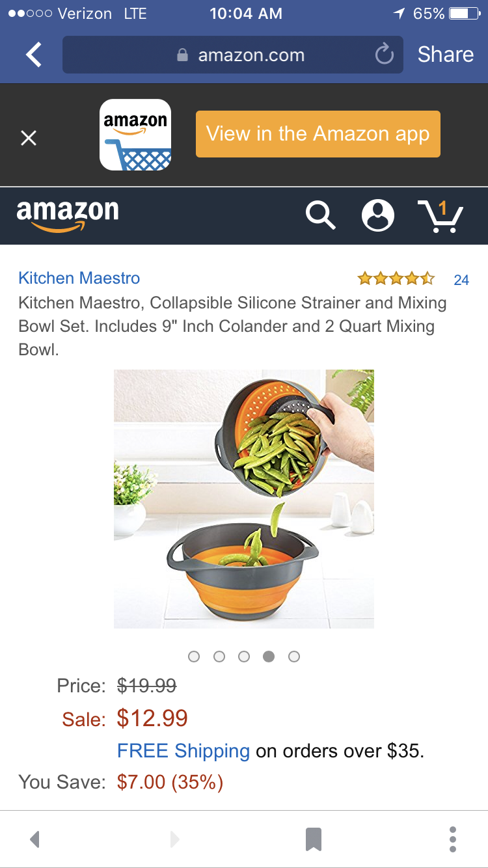Tap the Share button
Screen dimensions: 488x868
coord(446,55)
